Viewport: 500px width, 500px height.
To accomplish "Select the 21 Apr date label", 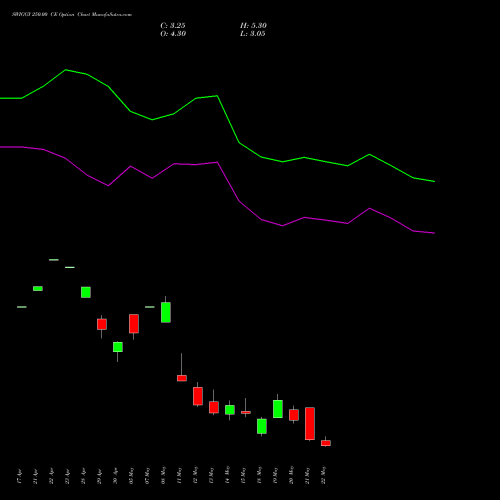I will tap(35, 476).
